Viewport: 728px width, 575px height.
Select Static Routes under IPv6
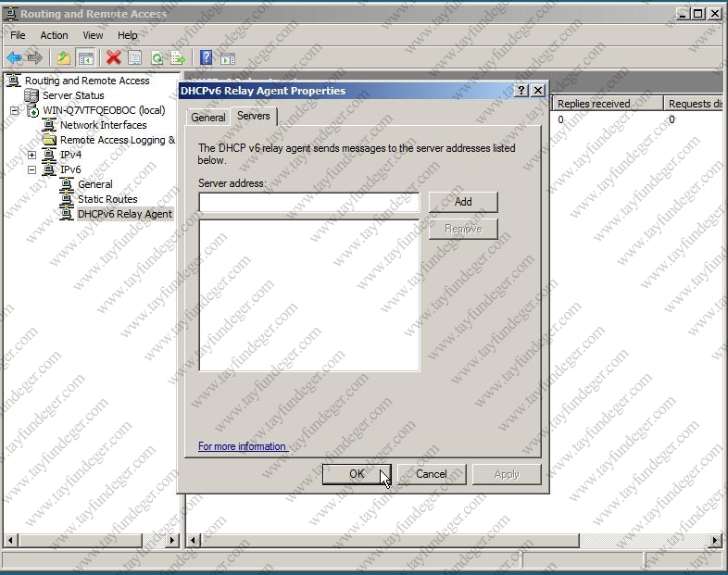[x=107, y=199]
